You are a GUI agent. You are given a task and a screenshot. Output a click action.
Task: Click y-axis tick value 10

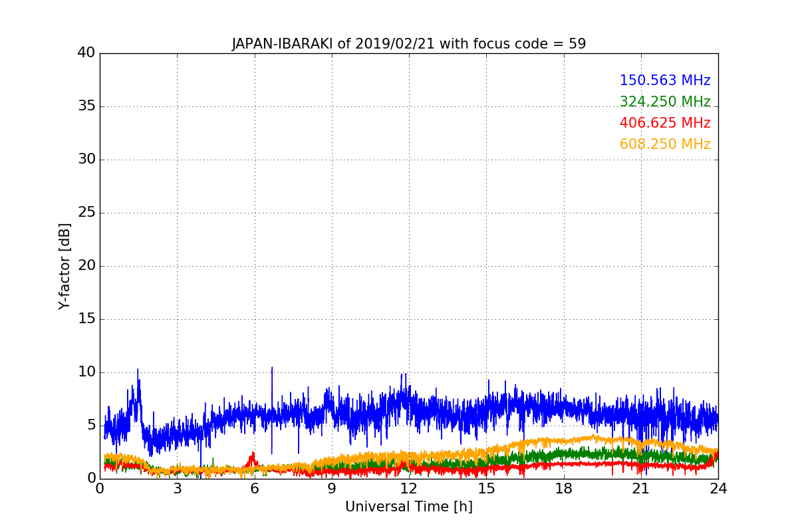[x=86, y=372]
